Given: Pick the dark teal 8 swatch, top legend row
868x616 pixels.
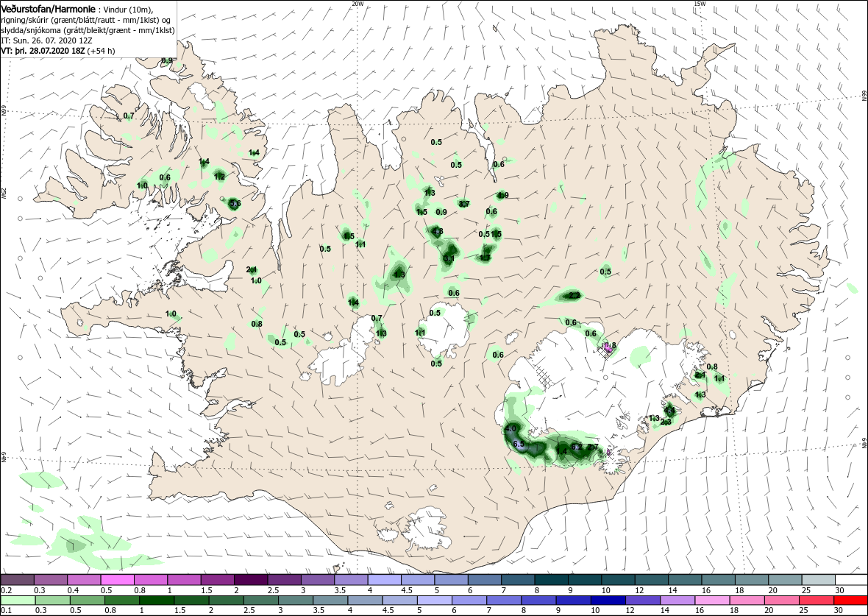Looking at the screenshot, I should 551,580.
